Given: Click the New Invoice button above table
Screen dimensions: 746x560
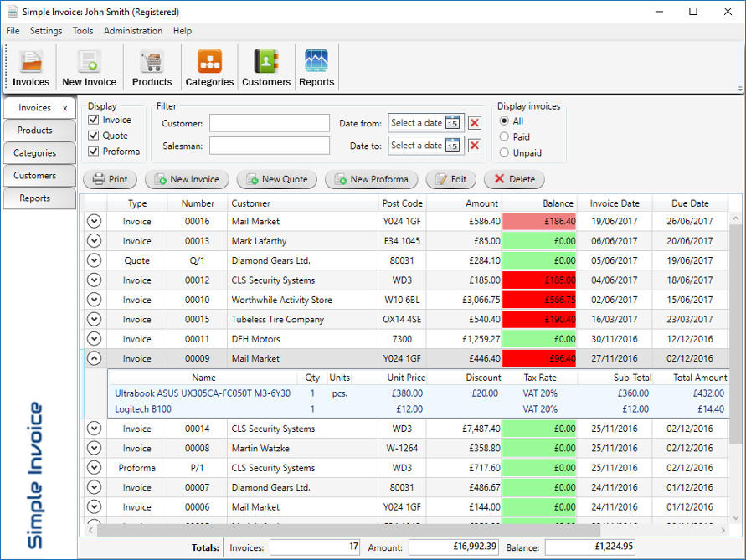Looking at the screenshot, I should (187, 179).
